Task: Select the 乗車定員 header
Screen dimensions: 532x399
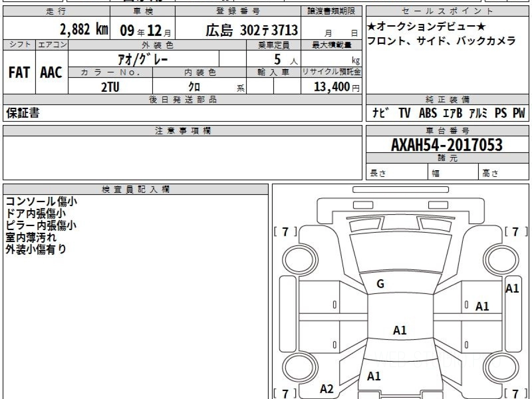Action: (274, 45)
